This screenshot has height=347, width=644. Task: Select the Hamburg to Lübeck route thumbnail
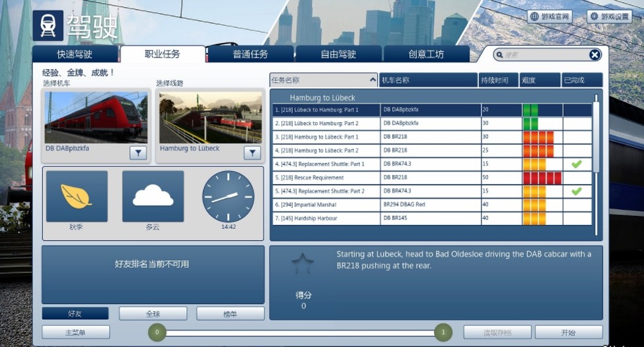click(x=210, y=117)
